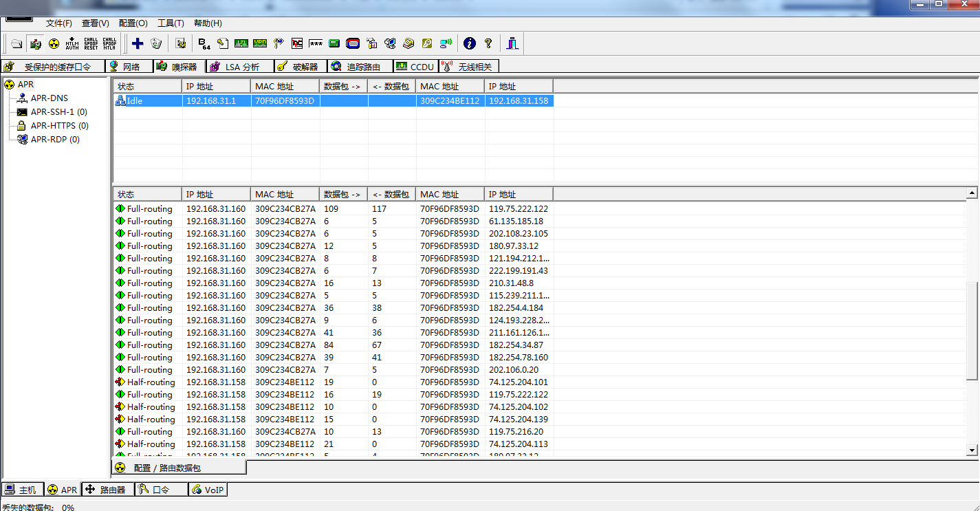Click the green key box toolbar icon

coord(427,44)
